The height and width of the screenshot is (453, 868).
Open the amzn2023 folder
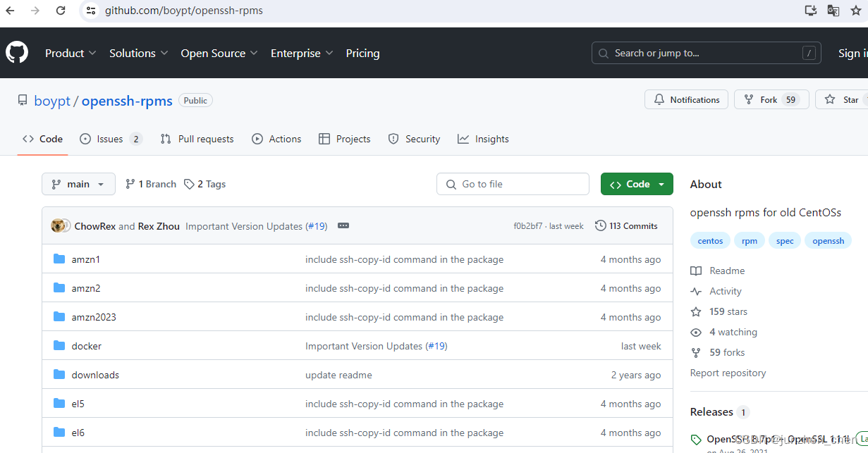pos(94,317)
